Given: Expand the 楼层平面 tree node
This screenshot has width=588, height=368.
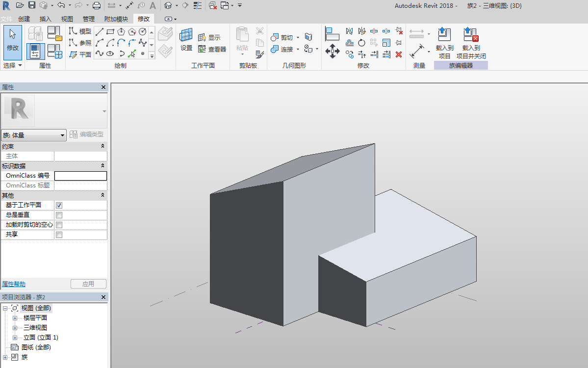Looking at the screenshot, I should click(x=15, y=318).
